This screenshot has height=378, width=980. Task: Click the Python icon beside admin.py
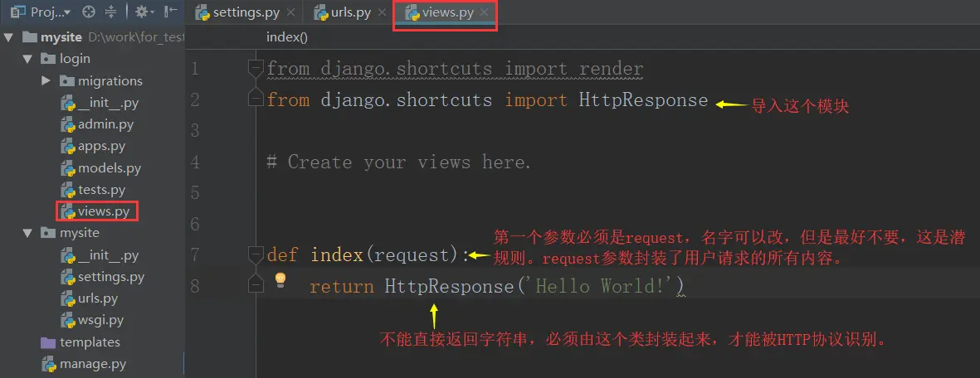click(x=68, y=125)
